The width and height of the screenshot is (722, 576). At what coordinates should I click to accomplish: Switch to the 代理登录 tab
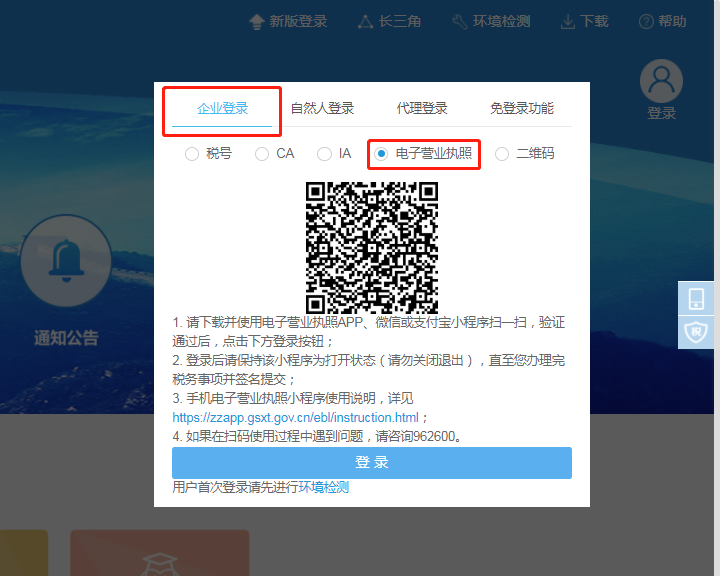tap(422, 109)
